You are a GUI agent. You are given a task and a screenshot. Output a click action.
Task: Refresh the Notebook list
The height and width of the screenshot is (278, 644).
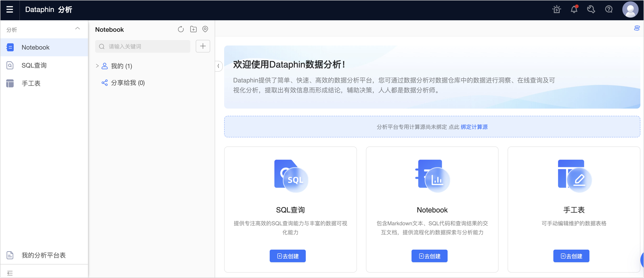(180, 29)
